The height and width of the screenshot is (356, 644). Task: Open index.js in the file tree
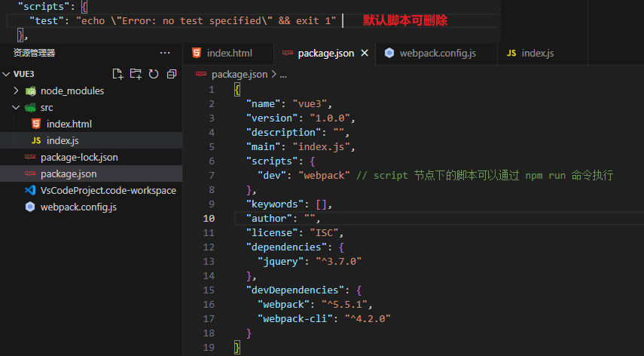[x=91, y=140]
